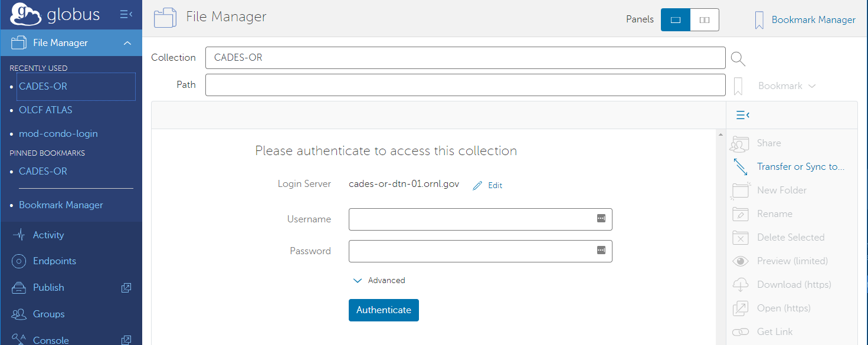The image size is (868, 345).
Task: Select mod-condo-login in recently used list
Action: click(58, 133)
